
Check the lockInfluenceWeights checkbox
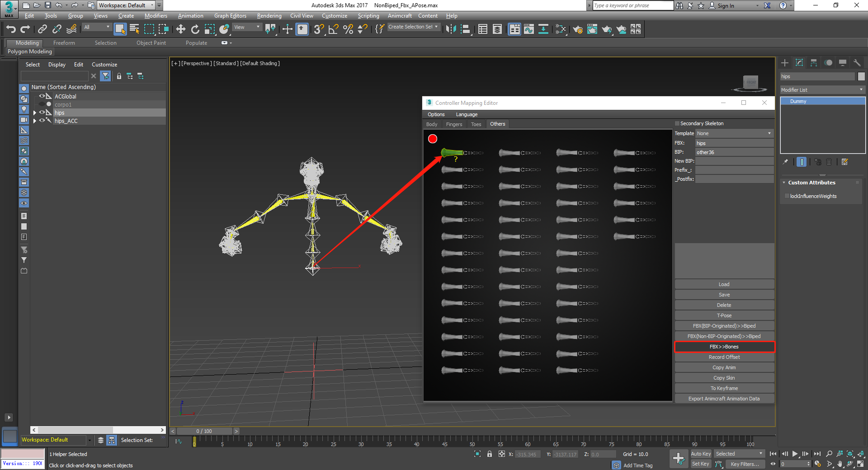tap(787, 196)
